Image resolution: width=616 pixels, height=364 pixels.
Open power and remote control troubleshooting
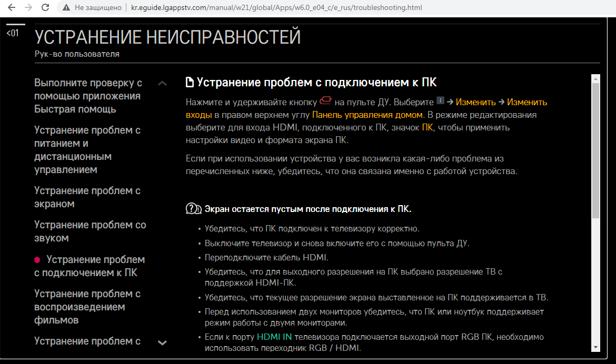87,150
